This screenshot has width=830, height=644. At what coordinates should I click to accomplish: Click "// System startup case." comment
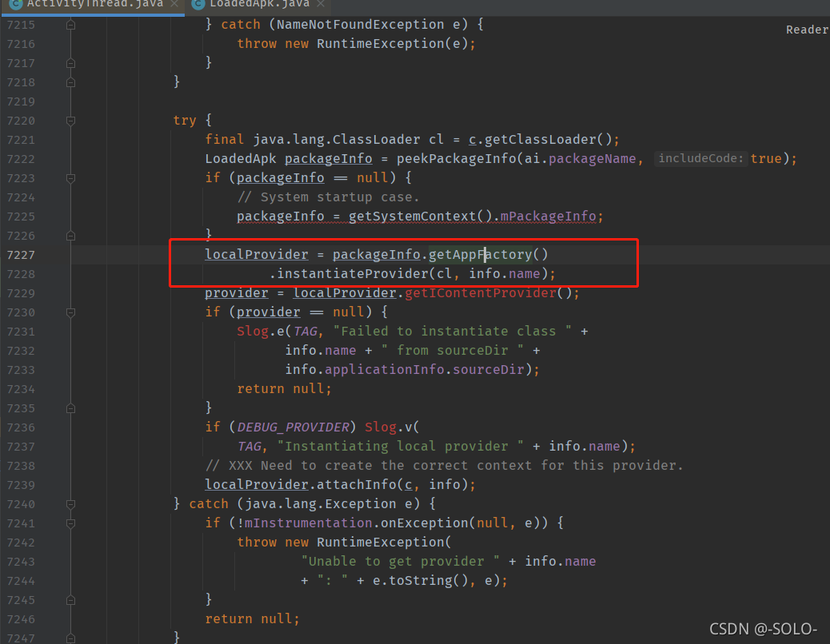click(x=328, y=197)
